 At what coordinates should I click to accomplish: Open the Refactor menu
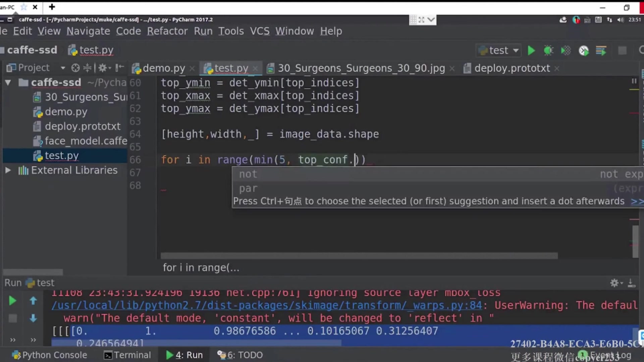[167, 31]
